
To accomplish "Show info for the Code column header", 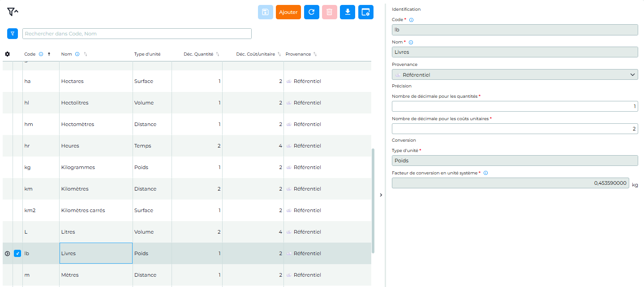I will point(41,54).
